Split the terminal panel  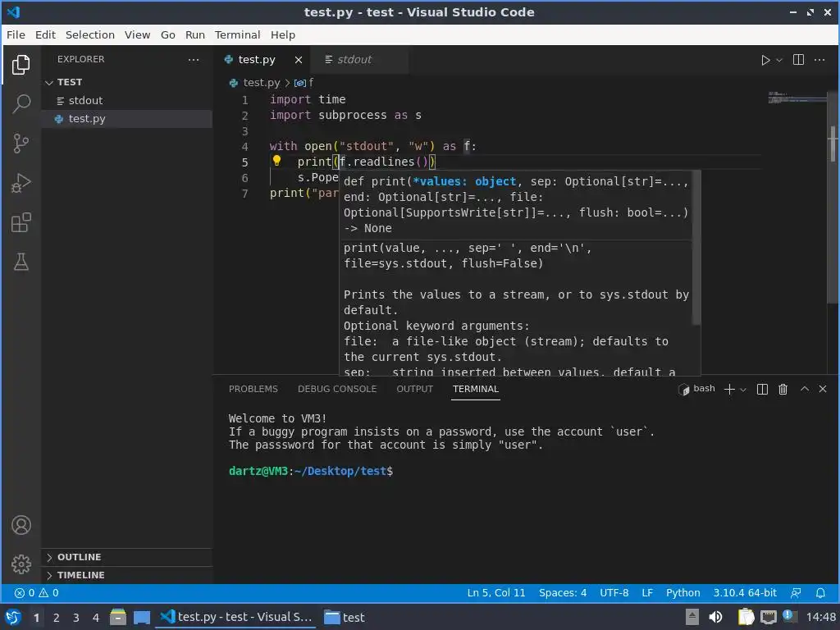[762, 390]
